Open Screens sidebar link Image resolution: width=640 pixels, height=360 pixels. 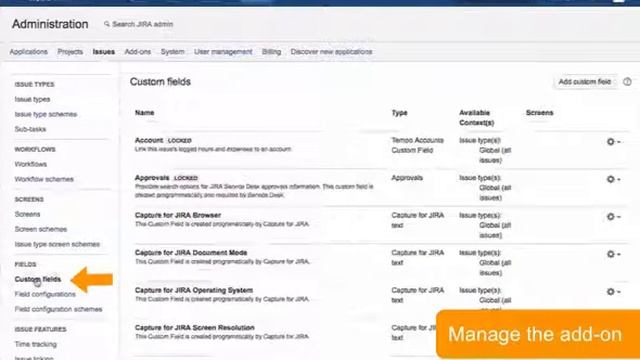pos(27,214)
